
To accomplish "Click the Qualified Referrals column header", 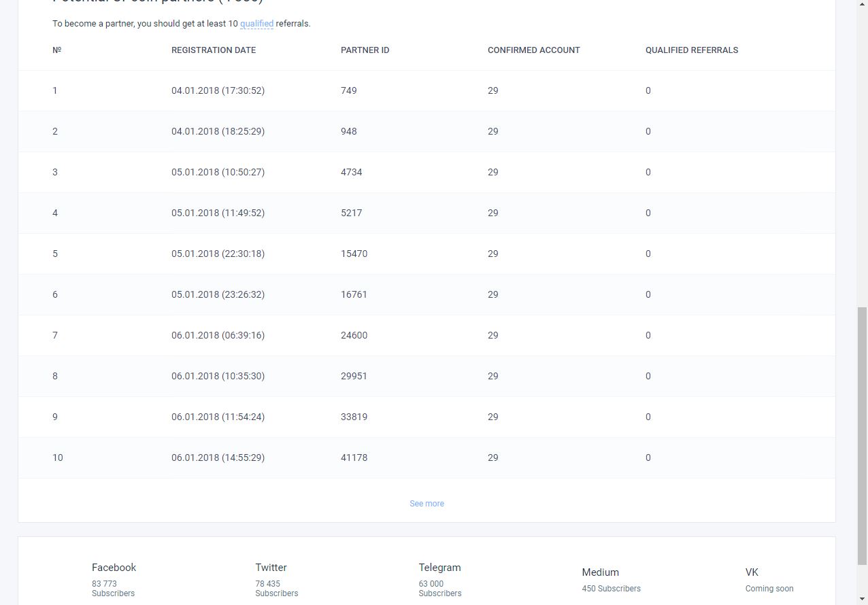I will pyautogui.click(x=691, y=50).
